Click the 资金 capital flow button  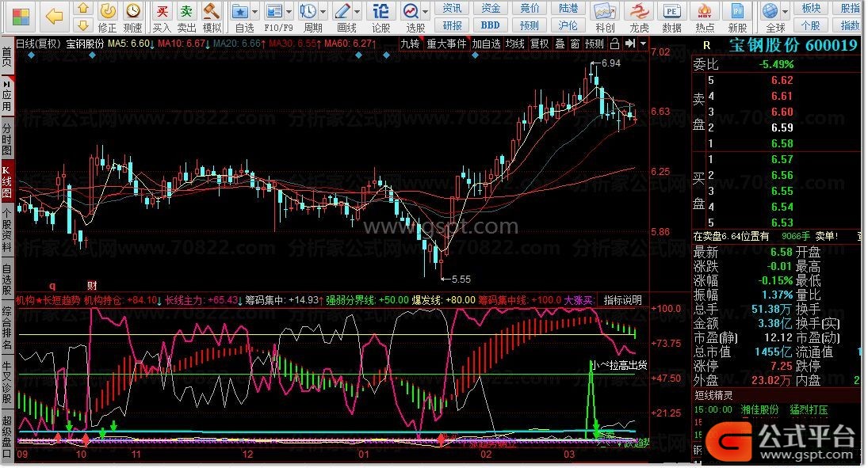pos(491,8)
